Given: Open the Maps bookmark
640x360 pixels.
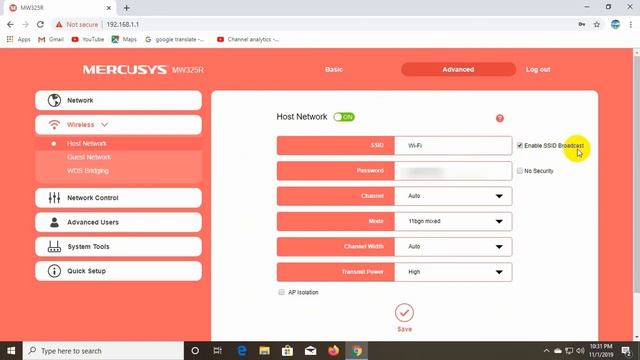Looking at the screenshot, I should coord(124,40).
